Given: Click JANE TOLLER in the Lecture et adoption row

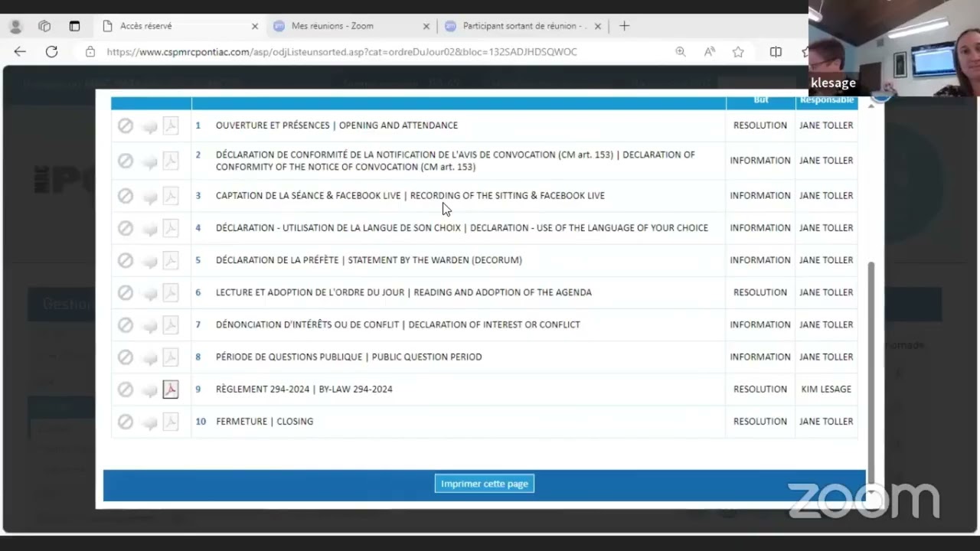Looking at the screenshot, I should [826, 292].
